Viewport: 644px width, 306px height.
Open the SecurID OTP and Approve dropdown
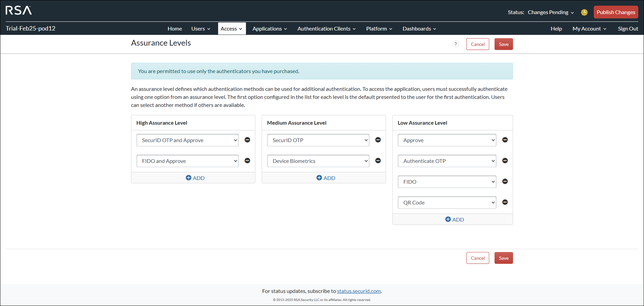(187, 140)
